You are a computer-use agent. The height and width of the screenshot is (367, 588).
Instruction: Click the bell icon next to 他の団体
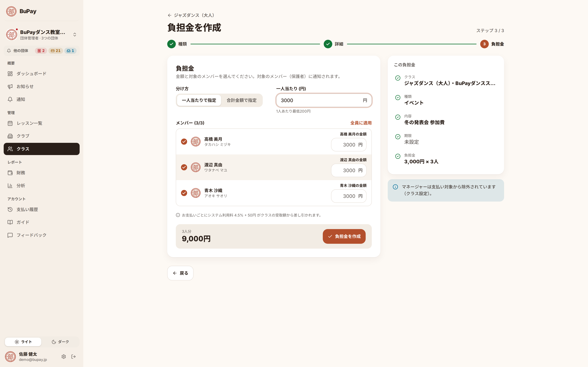point(9,51)
